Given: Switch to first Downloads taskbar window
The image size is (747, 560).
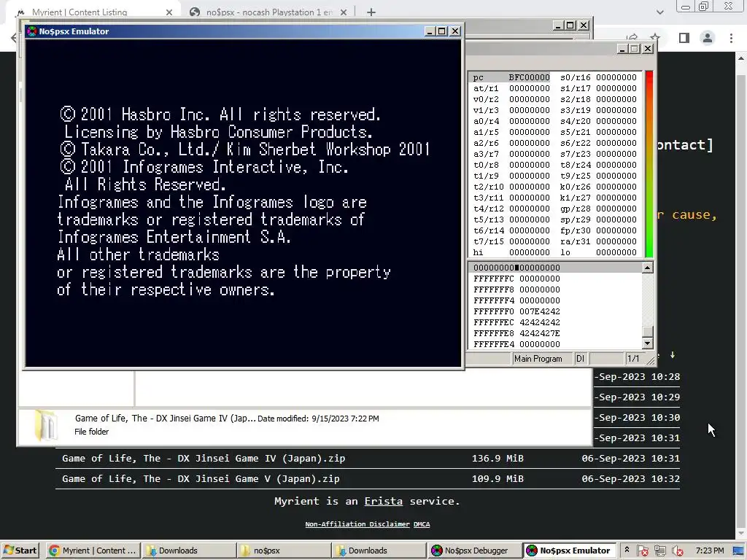Looking at the screenshot, I should coord(188,551).
